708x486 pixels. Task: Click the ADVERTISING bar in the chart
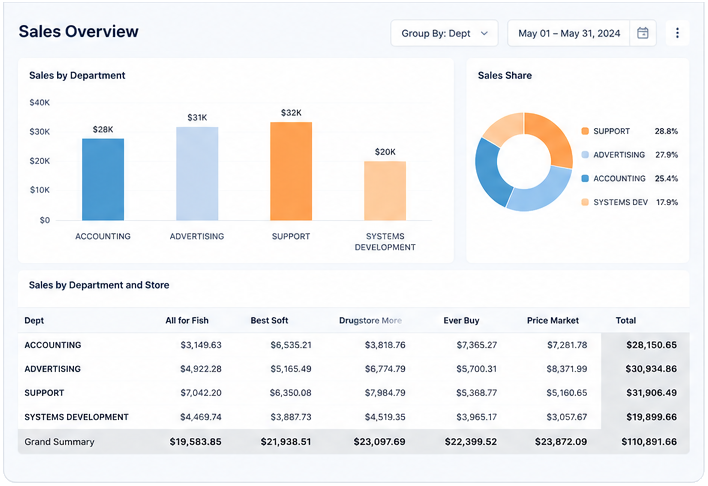[x=197, y=173]
